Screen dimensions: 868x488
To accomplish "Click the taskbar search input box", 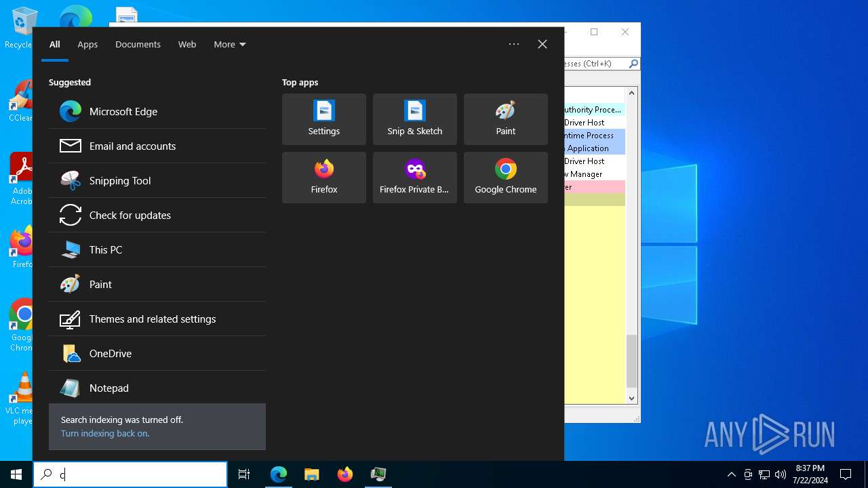I will coord(130,474).
